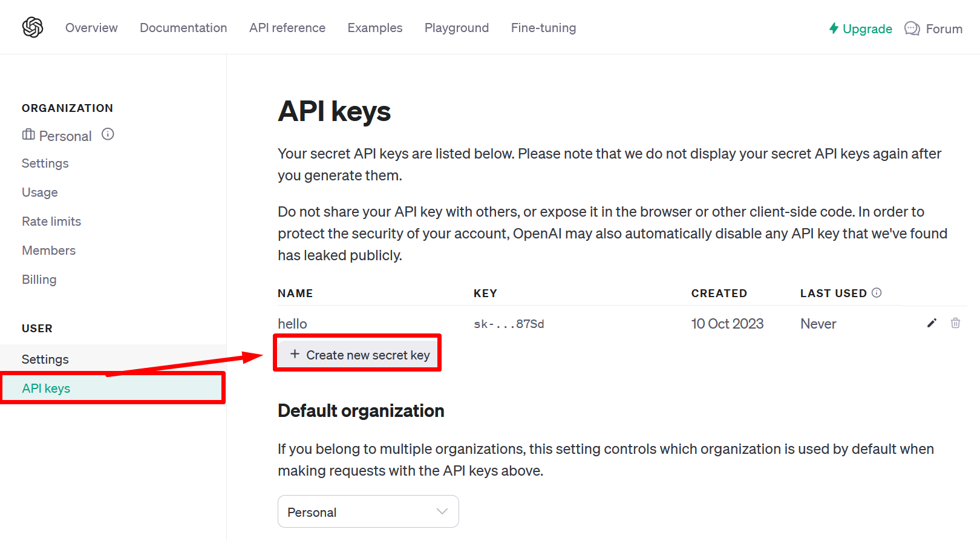Viewport: 980px width, 541px height.
Task: Click the LAST USED column header
Action: coord(834,293)
